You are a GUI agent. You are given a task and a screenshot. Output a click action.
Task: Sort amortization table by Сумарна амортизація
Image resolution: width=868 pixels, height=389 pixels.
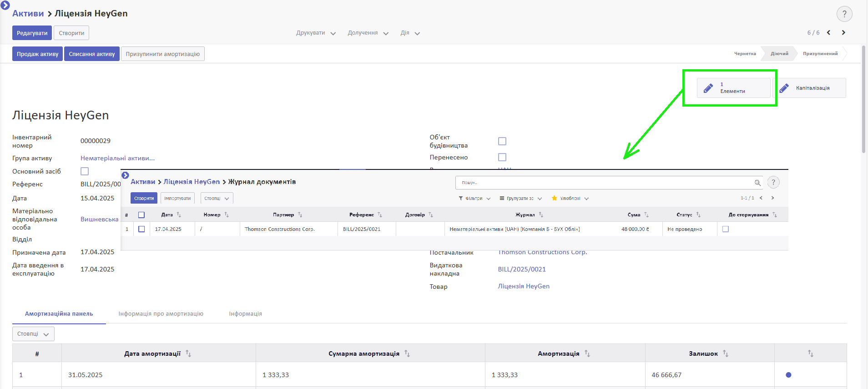407,353
